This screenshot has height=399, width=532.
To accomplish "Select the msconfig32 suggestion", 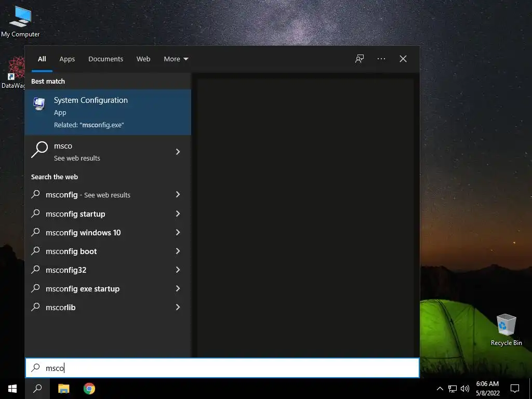I will coord(108,270).
